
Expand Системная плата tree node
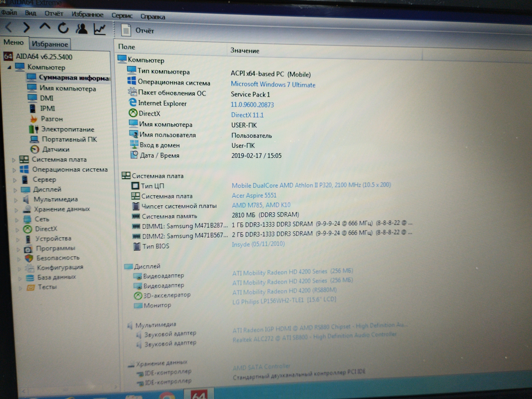(14, 160)
